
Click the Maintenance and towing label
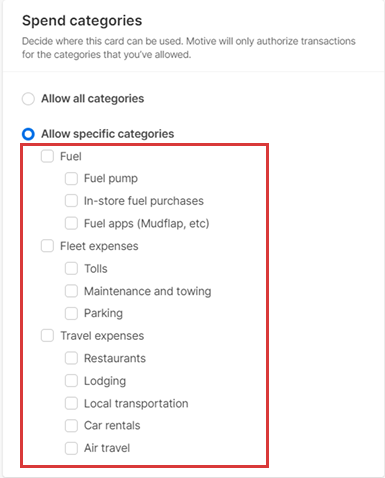click(x=148, y=291)
